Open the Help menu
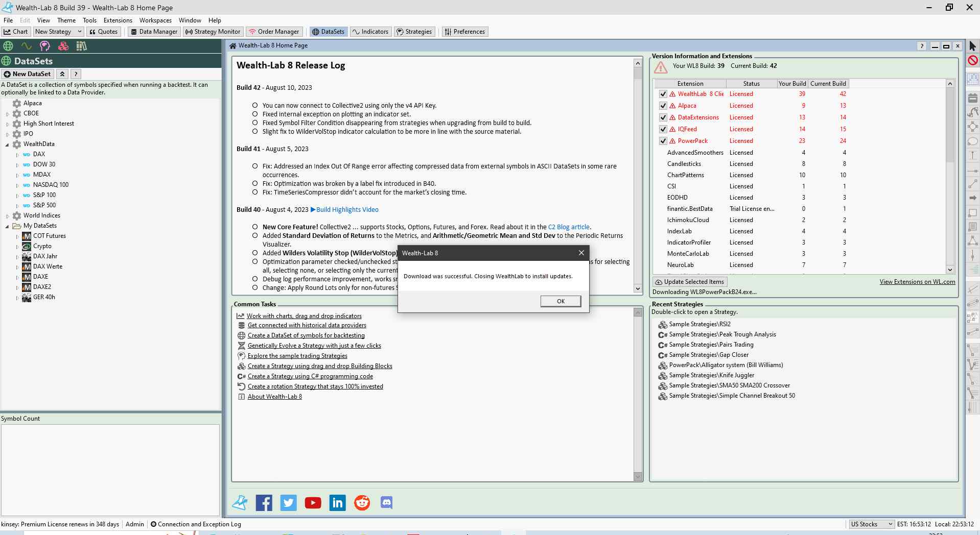 pos(215,20)
